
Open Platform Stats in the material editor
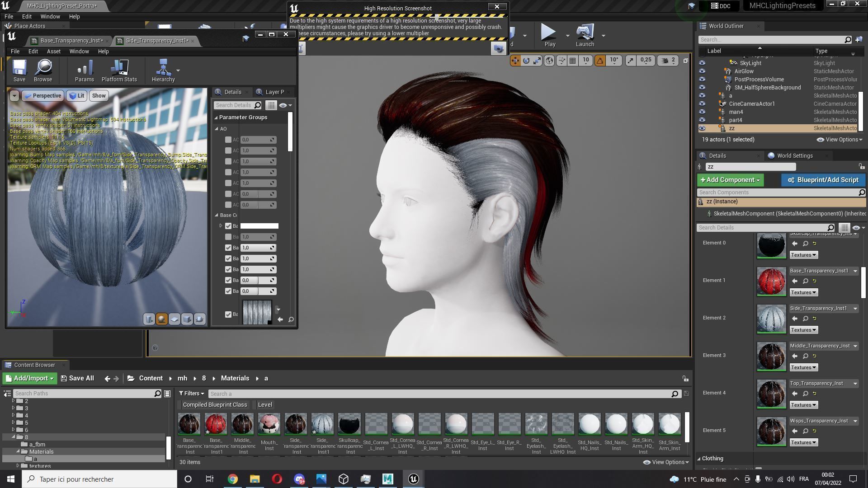[x=119, y=70]
